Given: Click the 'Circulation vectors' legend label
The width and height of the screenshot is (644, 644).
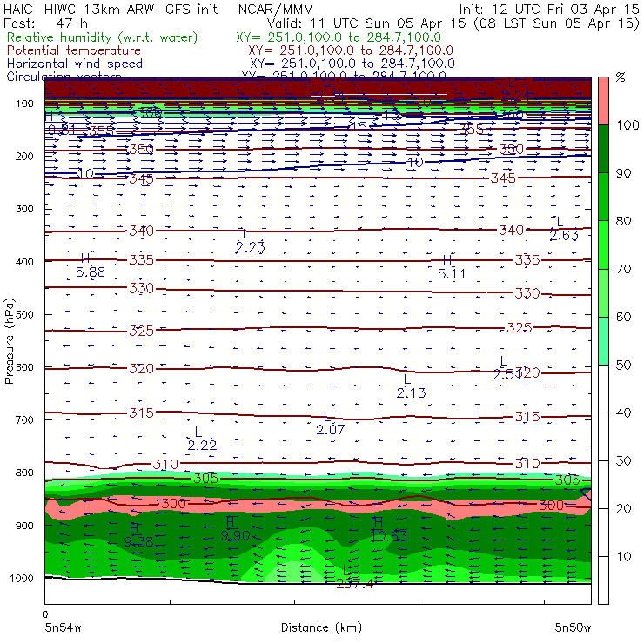Looking at the screenshot, I should (x=64, y=76).
